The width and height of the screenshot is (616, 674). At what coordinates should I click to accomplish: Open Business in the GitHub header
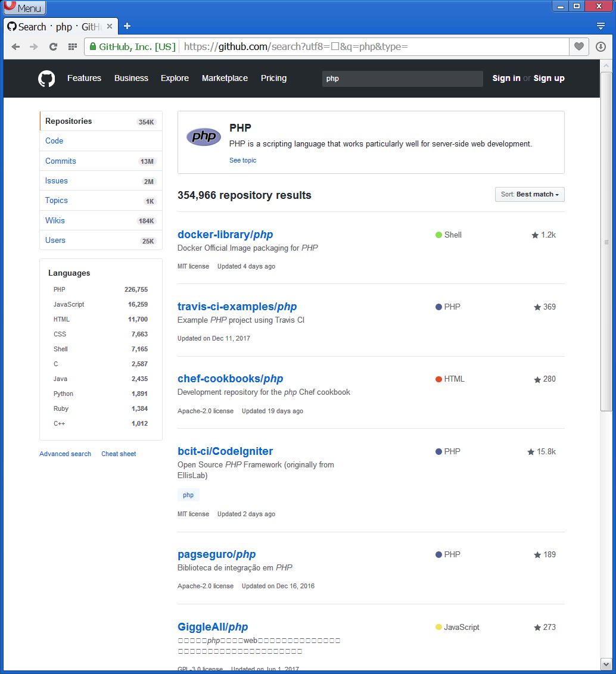coord(131,78)
